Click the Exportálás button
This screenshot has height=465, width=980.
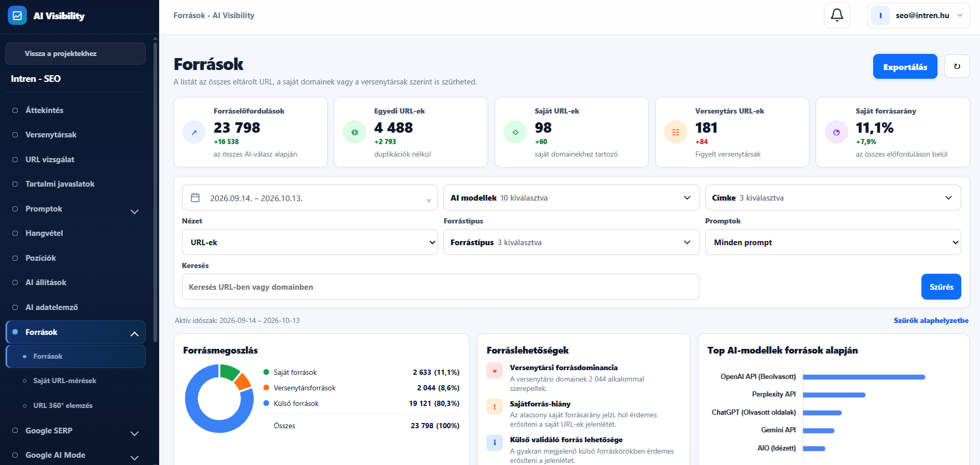tap(905, 66)
